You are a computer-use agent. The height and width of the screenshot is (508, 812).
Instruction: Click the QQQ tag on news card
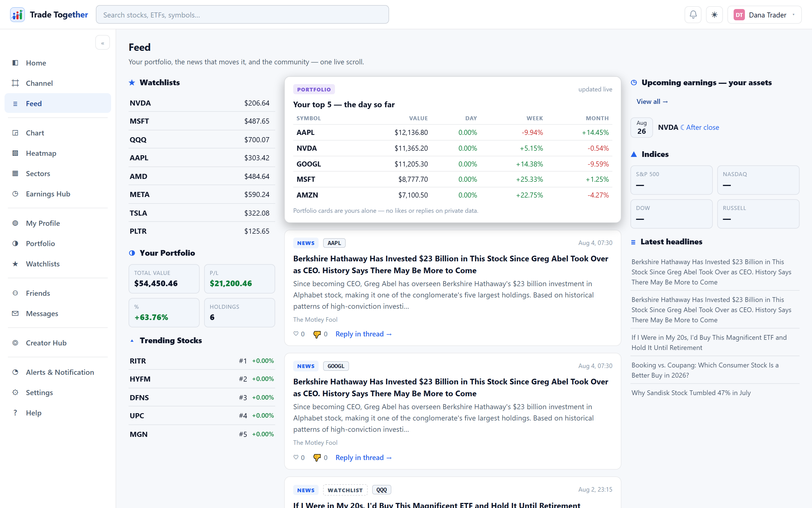point(381,490)
